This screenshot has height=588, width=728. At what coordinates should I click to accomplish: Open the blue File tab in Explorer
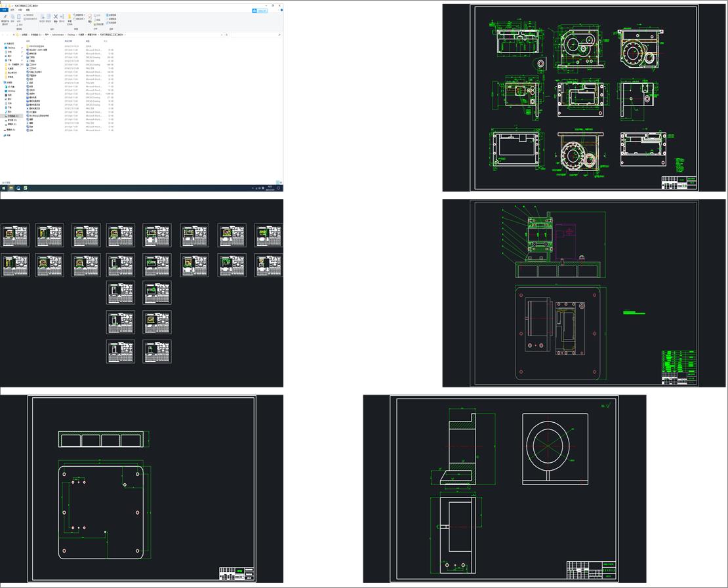point(4,10)
